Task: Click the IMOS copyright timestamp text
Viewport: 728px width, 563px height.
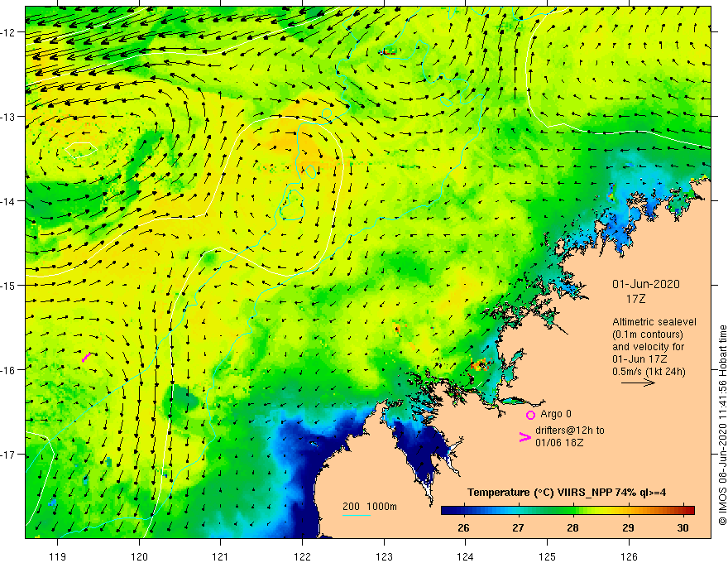Action: (722, 425)
